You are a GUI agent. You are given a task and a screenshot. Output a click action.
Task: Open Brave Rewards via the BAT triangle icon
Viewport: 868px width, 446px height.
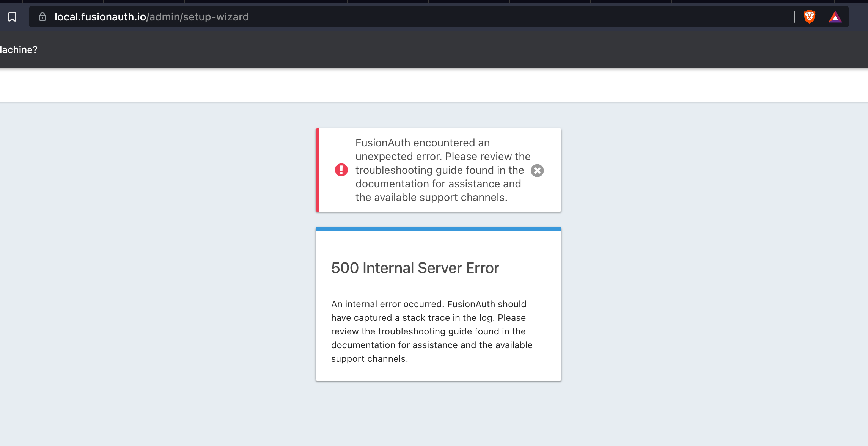836,17
